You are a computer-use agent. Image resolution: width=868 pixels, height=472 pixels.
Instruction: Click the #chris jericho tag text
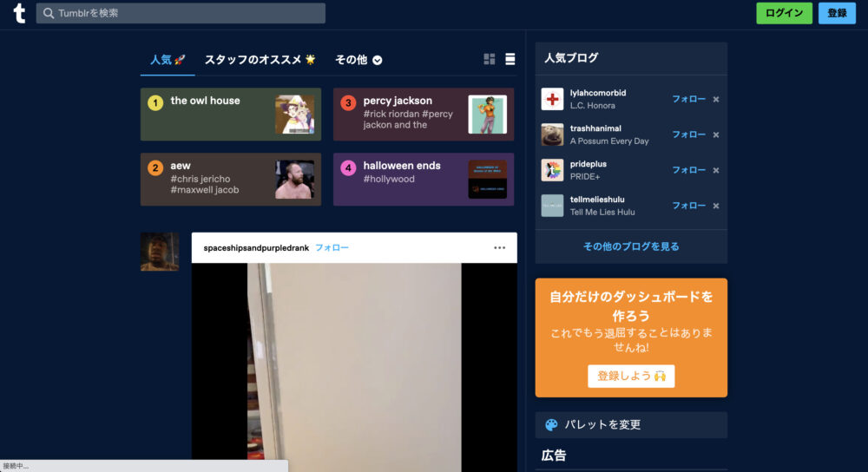point(201,179)
